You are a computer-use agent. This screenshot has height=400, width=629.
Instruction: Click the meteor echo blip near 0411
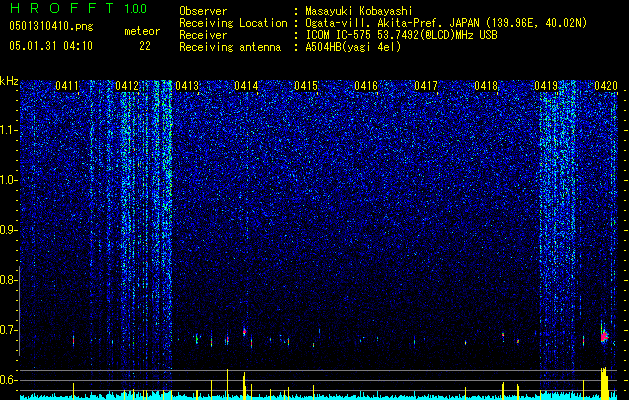point(73,341)
